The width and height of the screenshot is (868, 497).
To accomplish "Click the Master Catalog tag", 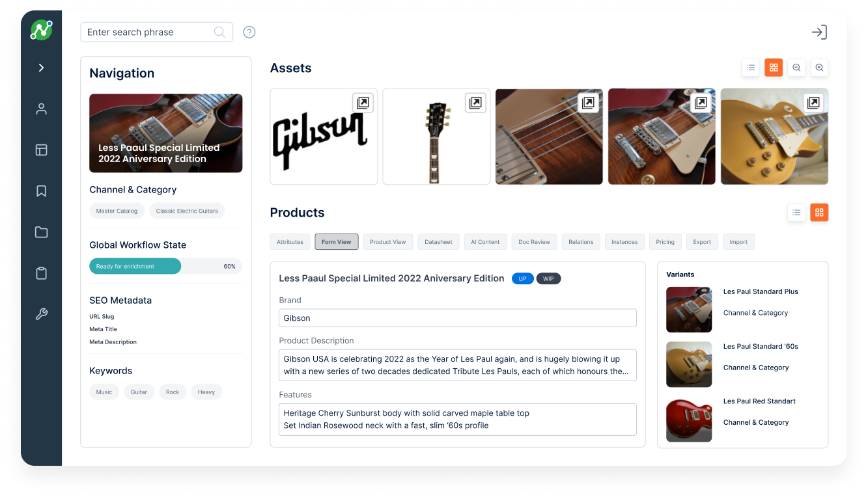I will tap(117, 211).
